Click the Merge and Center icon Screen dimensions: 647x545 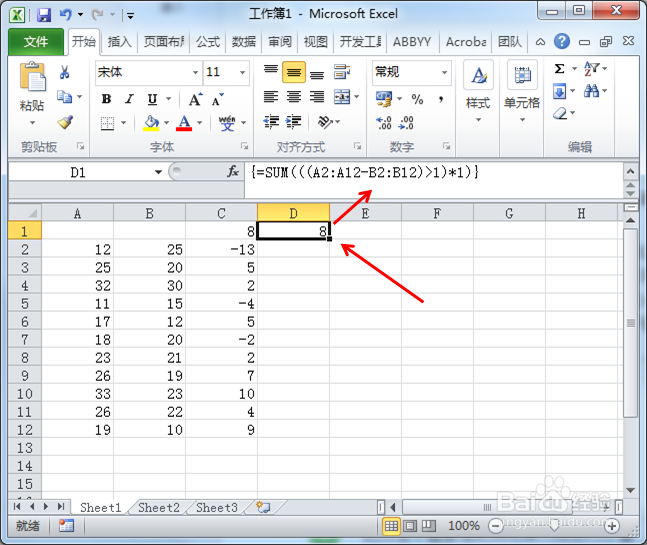342,97
